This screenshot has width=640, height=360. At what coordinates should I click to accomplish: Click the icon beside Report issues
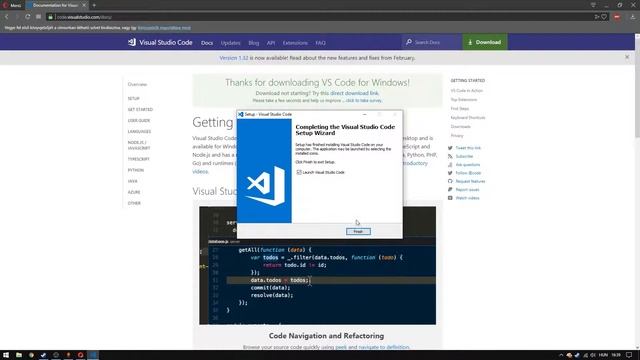(450, 189)
